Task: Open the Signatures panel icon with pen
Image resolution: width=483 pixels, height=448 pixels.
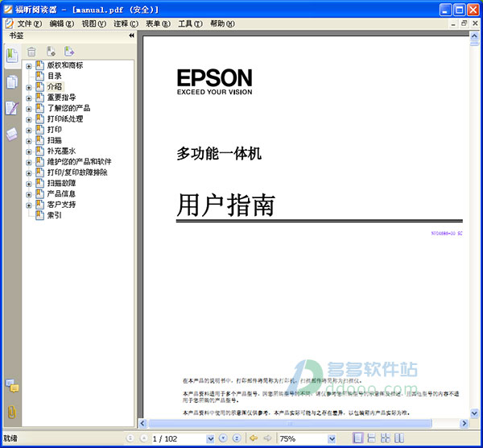Action: click(x=12, y=108)
